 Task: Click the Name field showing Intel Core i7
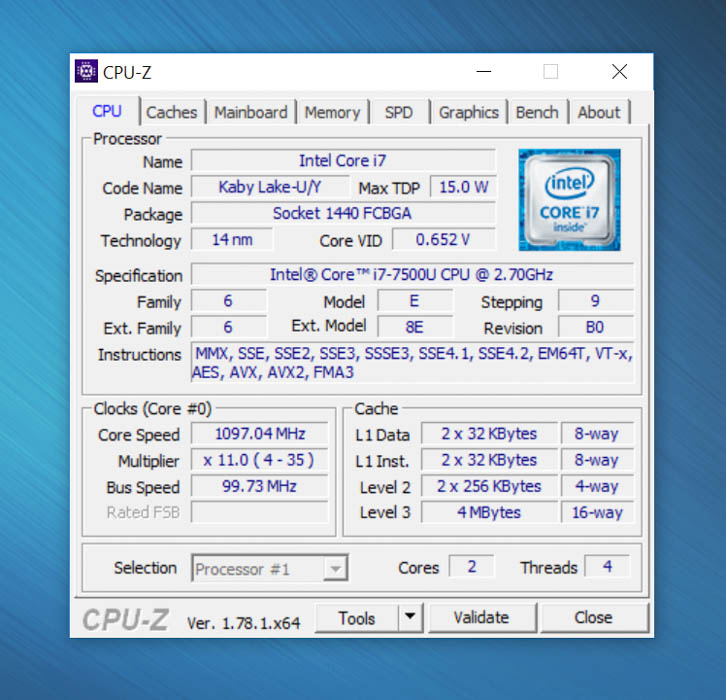pos(343,161)
